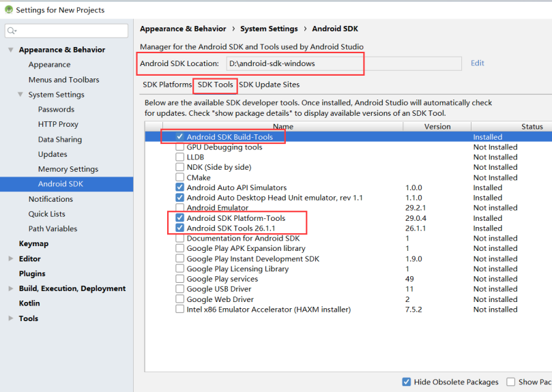Select Android SDK in sidebar
The image size is (552, 392).
(x=67, y=184)
